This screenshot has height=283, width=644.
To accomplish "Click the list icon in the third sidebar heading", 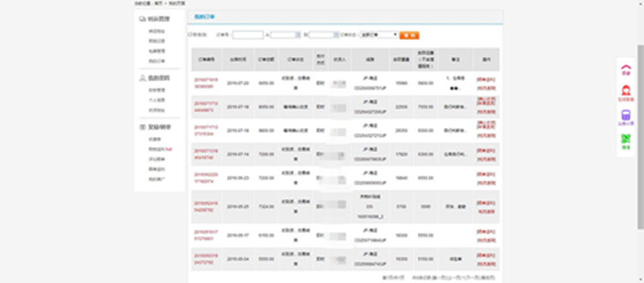I will coord(142,128).
